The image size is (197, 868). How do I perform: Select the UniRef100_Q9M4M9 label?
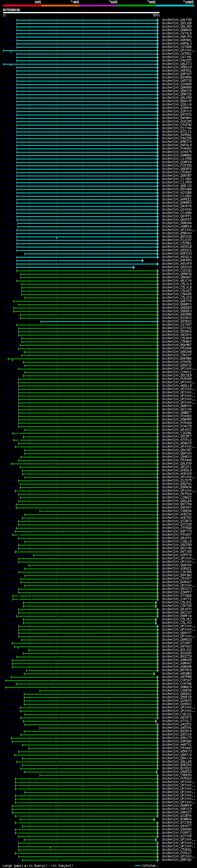click(x=176, y=88)
